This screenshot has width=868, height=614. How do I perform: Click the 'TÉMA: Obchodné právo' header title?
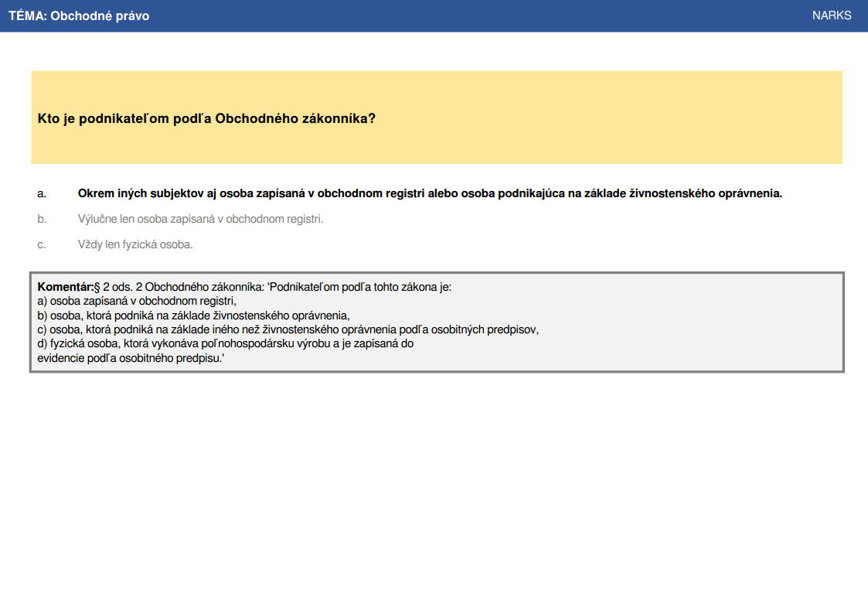[79, 15]
